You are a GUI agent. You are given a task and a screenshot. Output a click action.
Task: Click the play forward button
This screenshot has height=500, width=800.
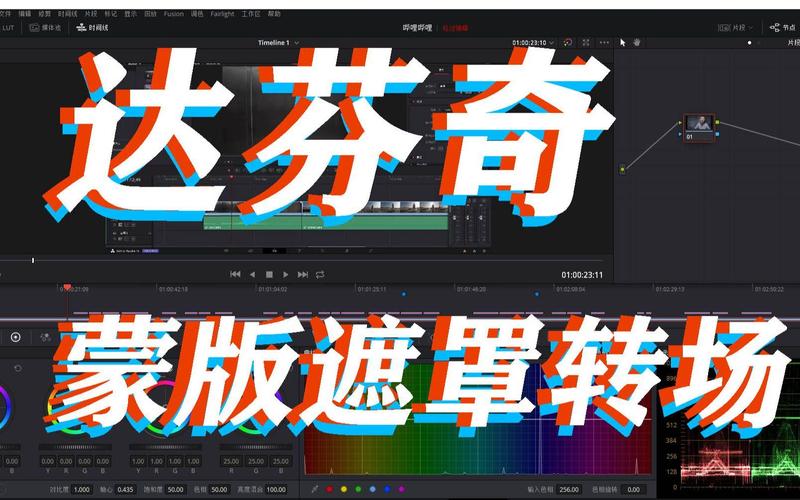(x=286, y=274)
